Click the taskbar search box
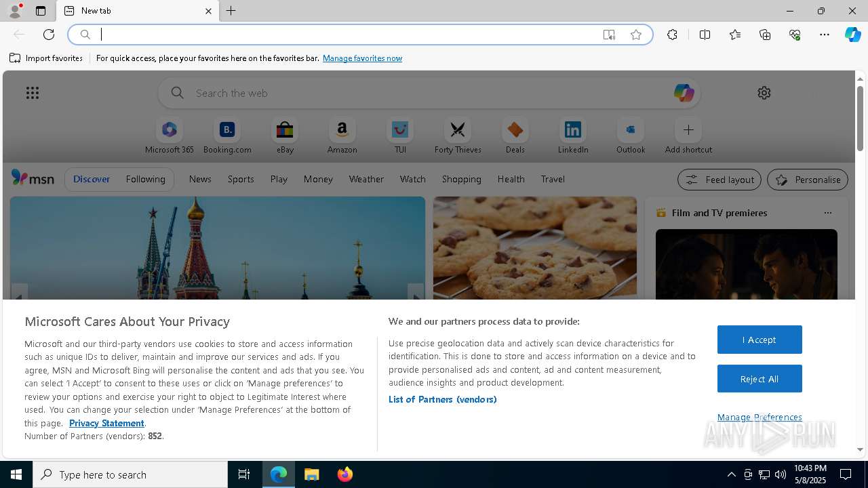The image size is (868, 488). point(130,474)
